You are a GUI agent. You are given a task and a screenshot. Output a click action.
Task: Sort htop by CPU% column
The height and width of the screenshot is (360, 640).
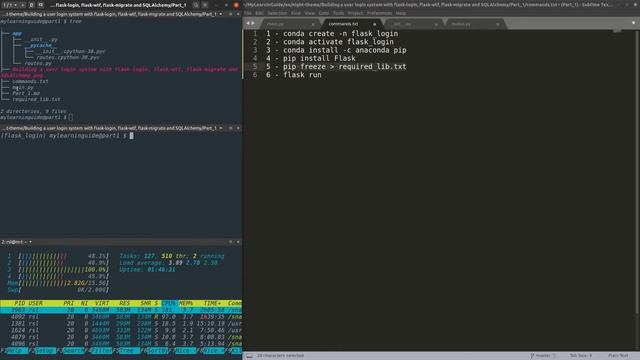[x=169, y=303]
